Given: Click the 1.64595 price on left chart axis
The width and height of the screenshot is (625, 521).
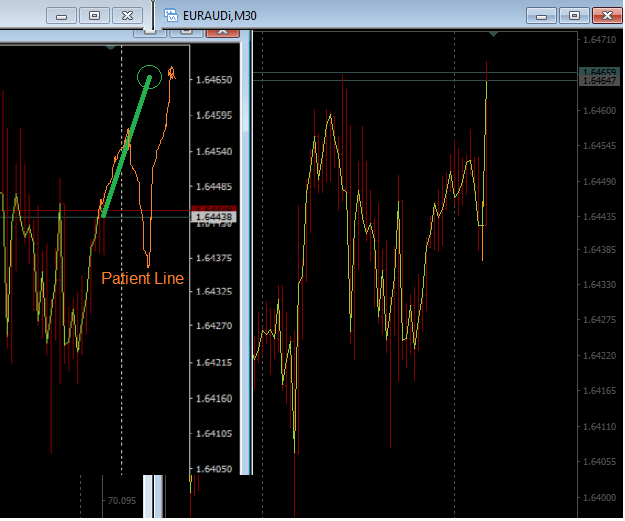Looking at the screenshot, I should tap(214, 115).
